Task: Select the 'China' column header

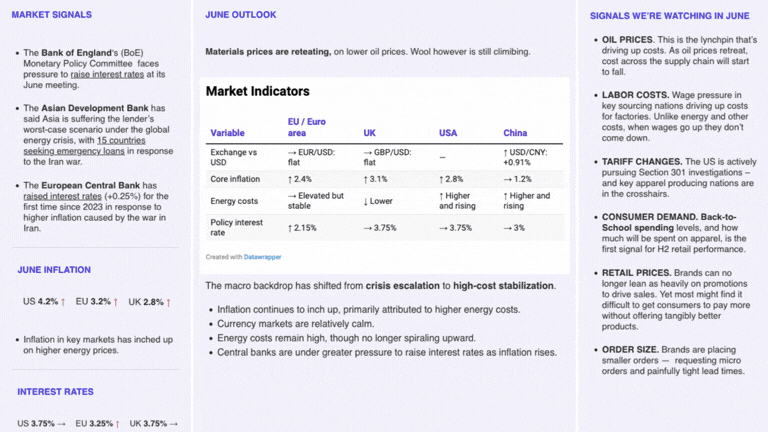Action: [x=515, y=133]
